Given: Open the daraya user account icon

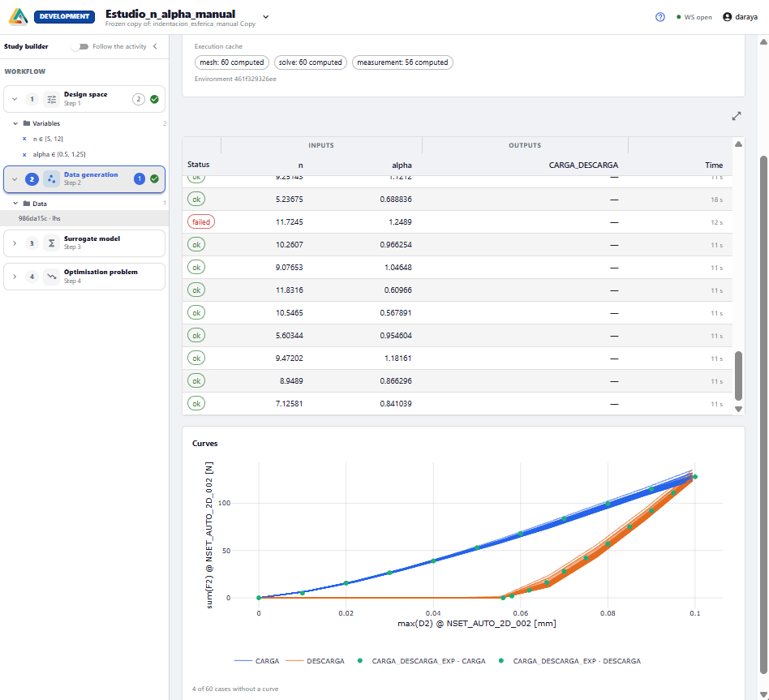Looking at the screenshot, I should (728, 17).
